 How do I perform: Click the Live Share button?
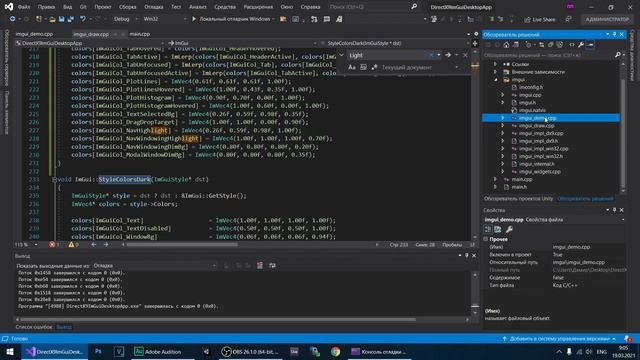point(540,20)
